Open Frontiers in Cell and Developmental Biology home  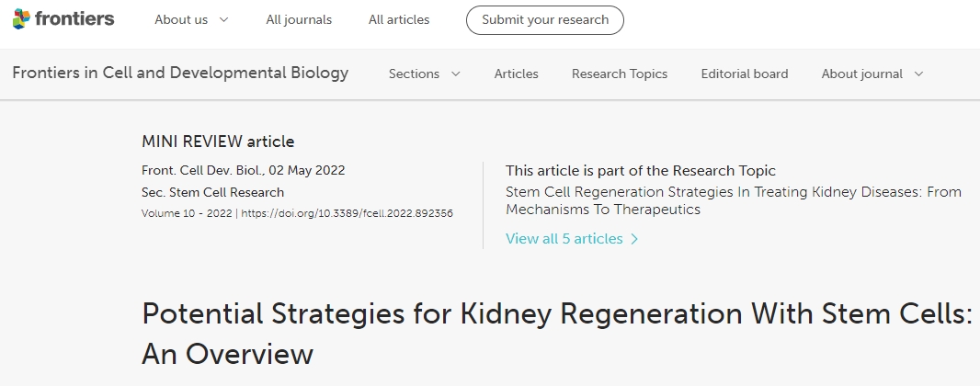pos(180,74)
